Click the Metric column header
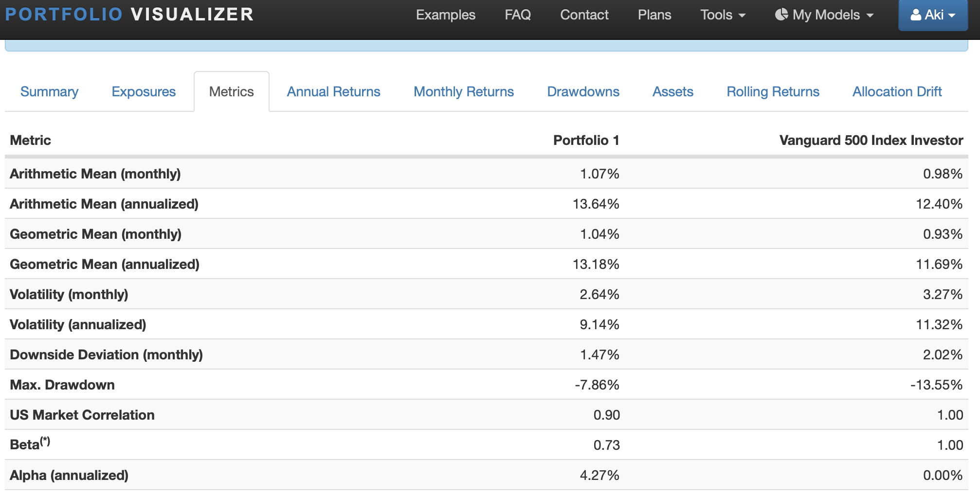This screenshot has height=495, width=980. point(30,140)
